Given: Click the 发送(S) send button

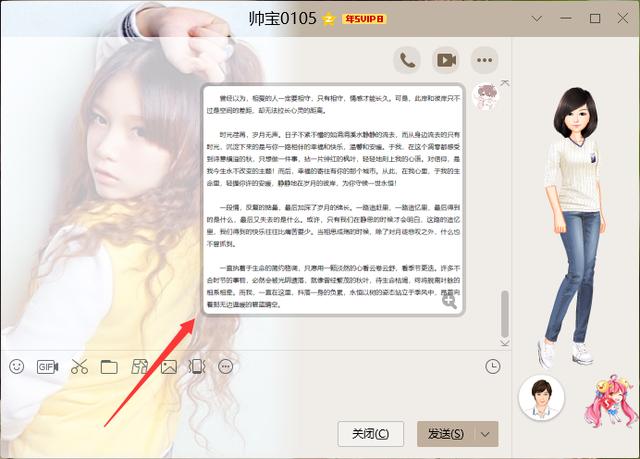Looking at the screenshot, I should (446, 434).
